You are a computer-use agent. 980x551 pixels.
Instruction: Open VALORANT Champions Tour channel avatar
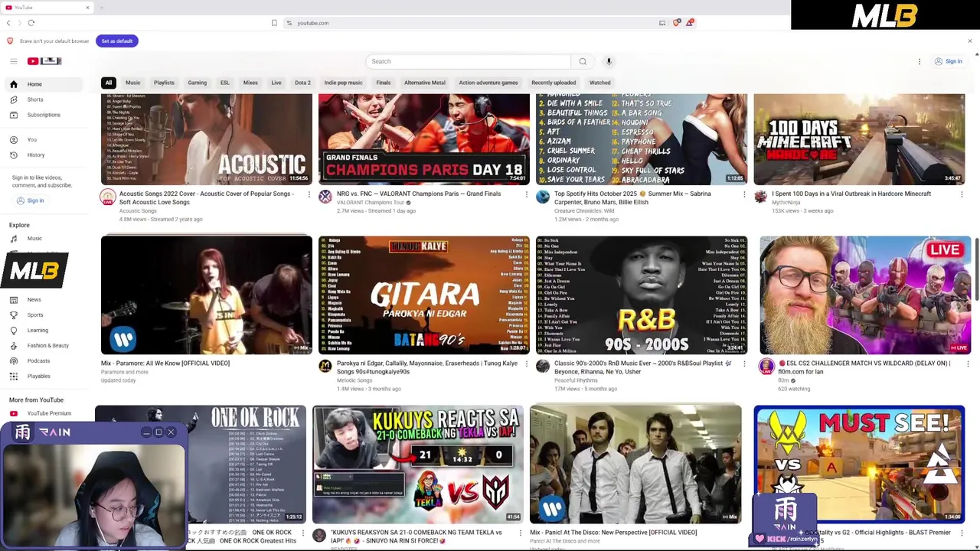pos(325,197)
